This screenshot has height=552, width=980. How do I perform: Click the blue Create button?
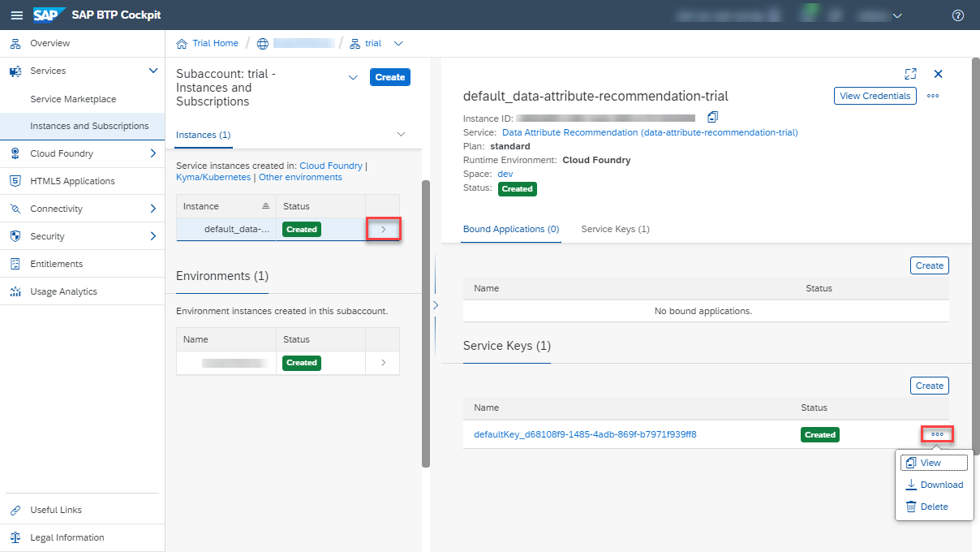(x=390, y=77)
